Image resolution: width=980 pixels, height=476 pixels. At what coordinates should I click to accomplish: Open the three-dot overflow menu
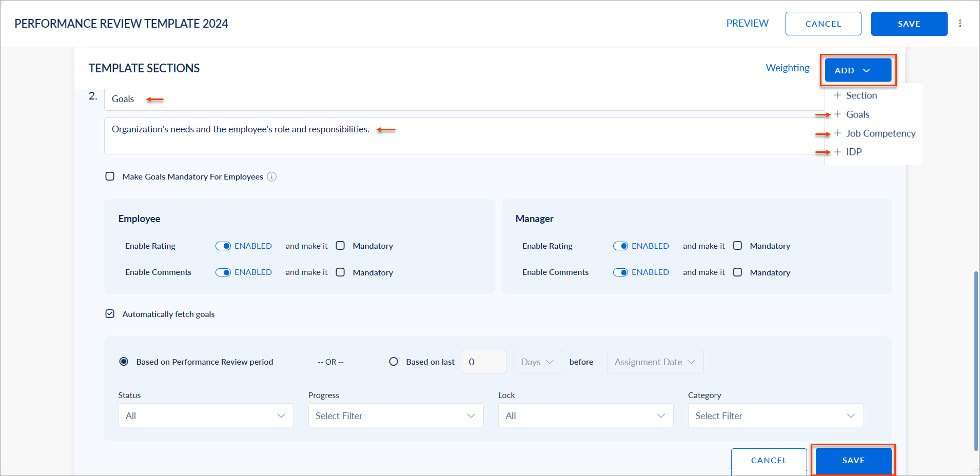click(x=960, y=23)
